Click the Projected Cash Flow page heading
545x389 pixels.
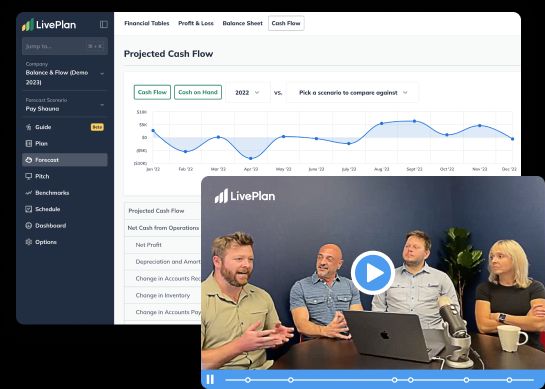point(168,54)
